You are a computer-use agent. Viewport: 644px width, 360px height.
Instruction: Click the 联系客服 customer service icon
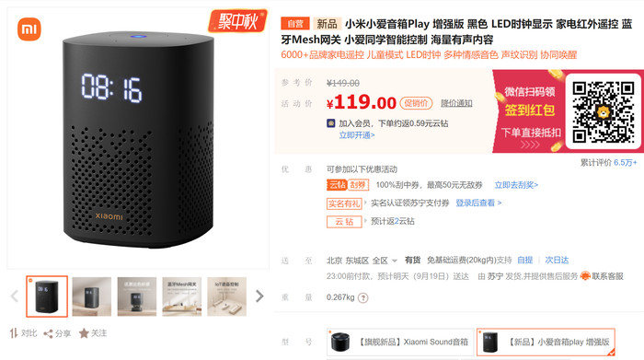pyautogui.click(x=585, y=276)
